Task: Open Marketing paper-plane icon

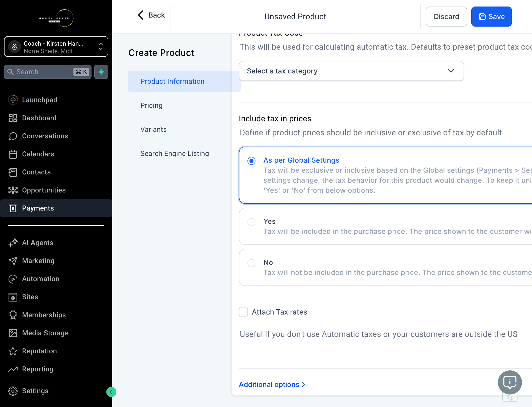Action: click(x=13, y=261)
